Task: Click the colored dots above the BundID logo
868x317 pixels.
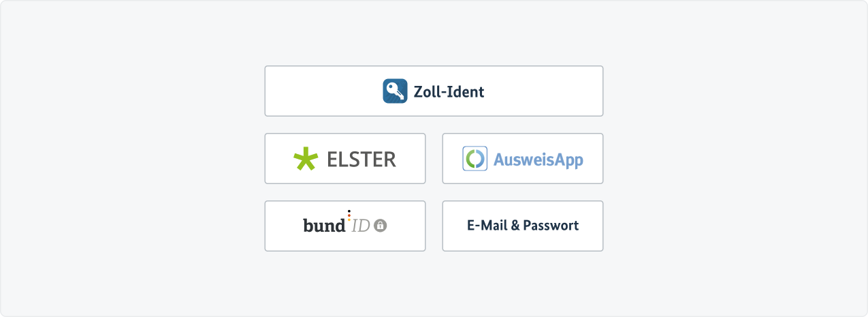Action: pyautogui.click(x=349, y=215)
